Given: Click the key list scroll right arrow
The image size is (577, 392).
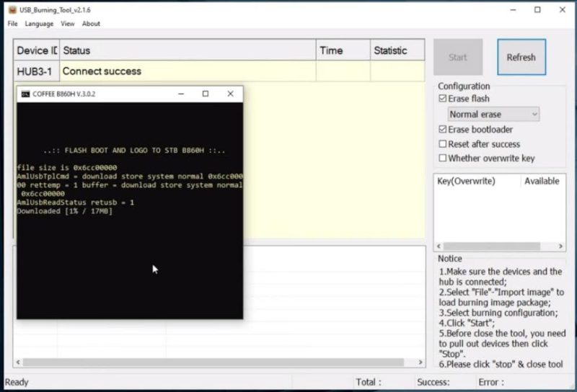Looking at the screenshot, I should 560,246.
